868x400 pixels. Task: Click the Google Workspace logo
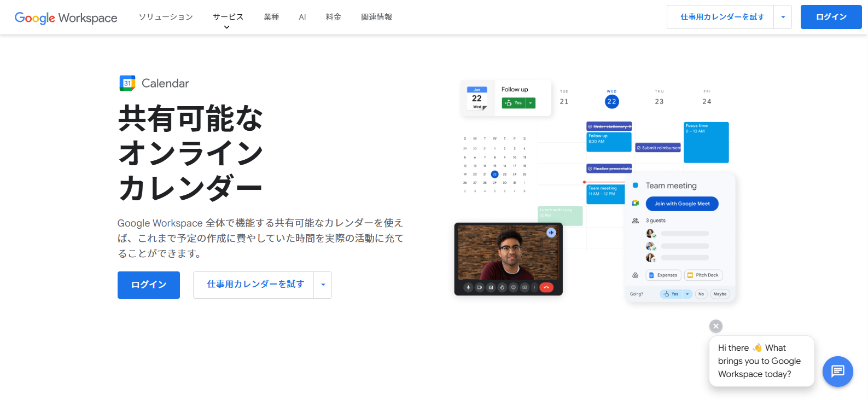66,18
